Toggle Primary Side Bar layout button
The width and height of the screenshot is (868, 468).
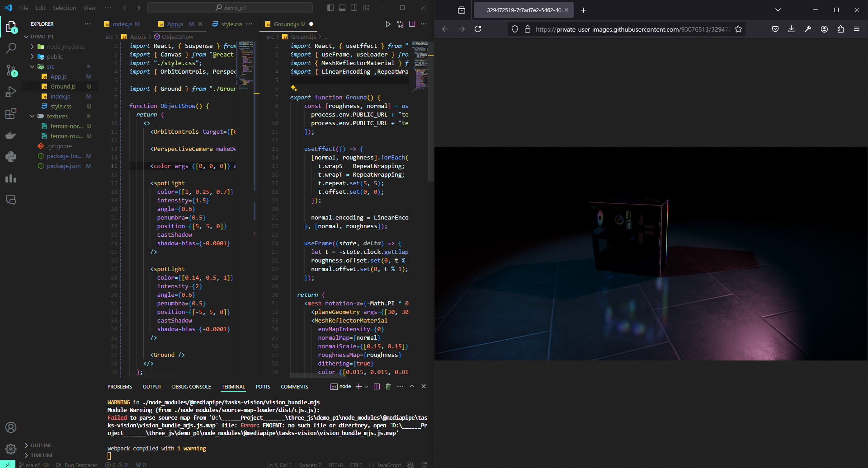click(330, 8)
